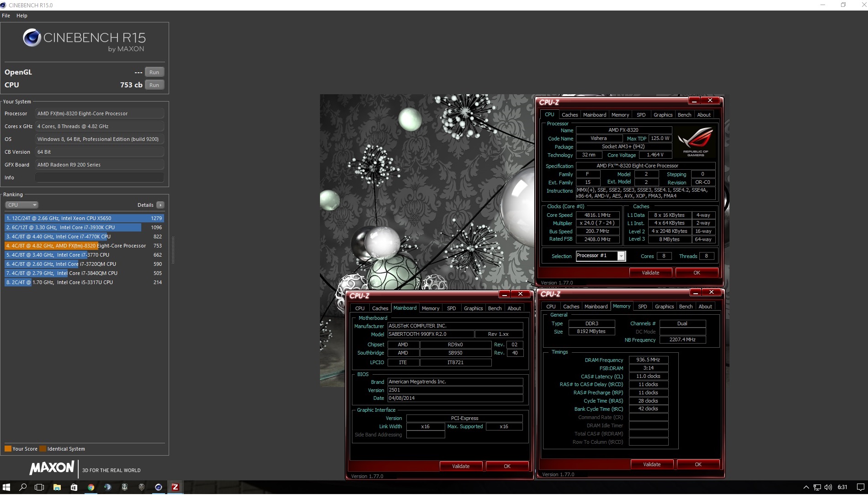Open the Help menu
Image resolution: width=868 pixels, height=495 pixels.
[x=22, y=16]
